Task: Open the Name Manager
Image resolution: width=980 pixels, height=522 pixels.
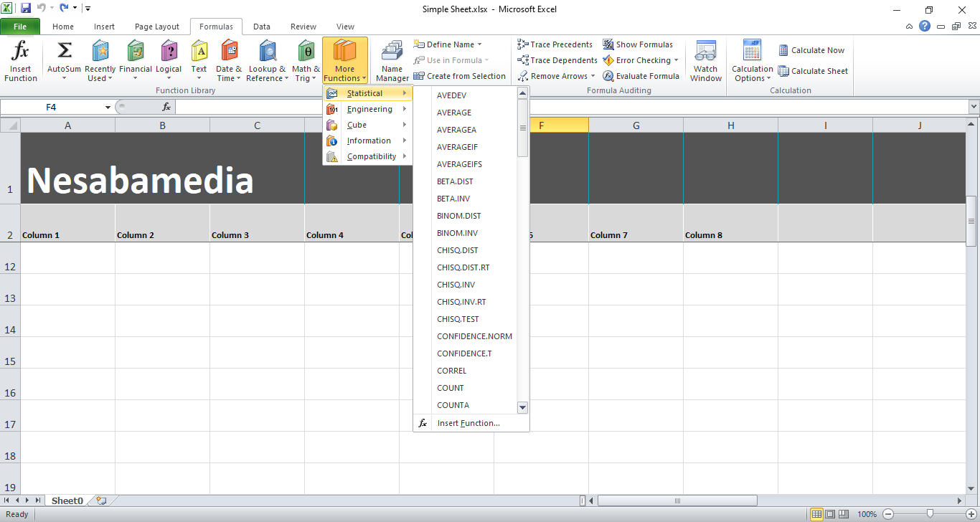Action: (392, 62)
